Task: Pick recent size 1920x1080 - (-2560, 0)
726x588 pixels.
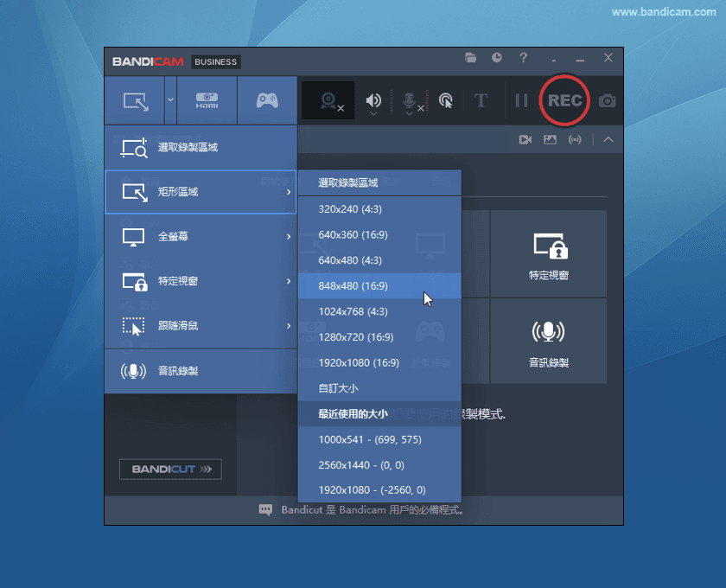Action: 379,489
